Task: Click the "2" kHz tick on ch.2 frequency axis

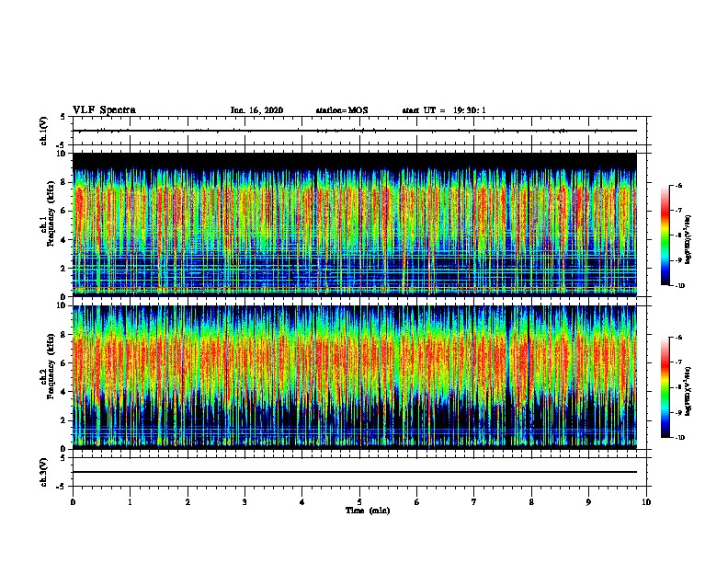Action: [63, 420]
